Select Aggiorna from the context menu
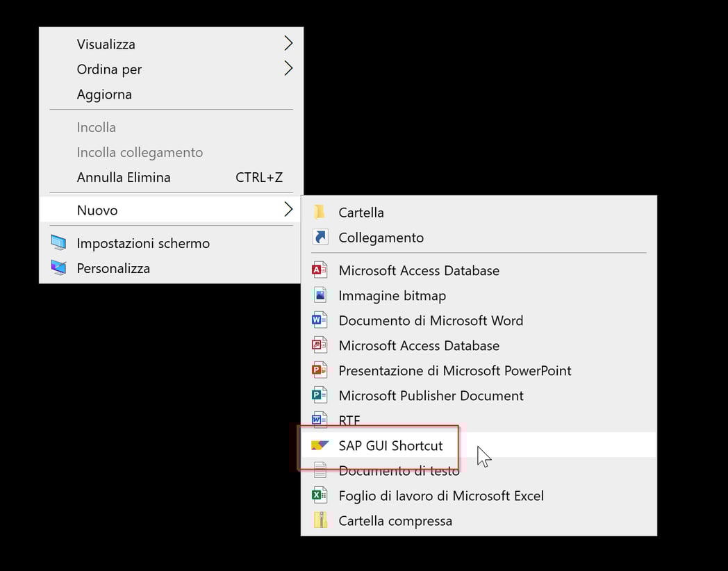Viewport: 728px width, 571px height. (104, 94)
